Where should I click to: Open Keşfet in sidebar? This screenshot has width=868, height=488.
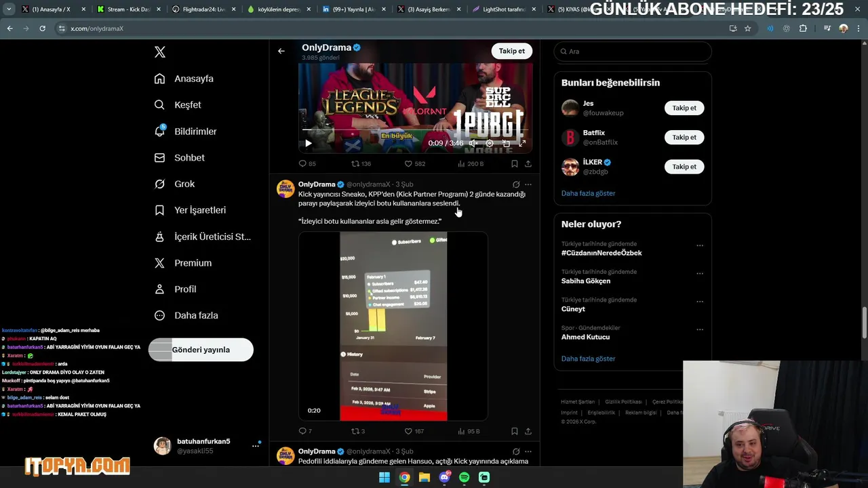178,105
